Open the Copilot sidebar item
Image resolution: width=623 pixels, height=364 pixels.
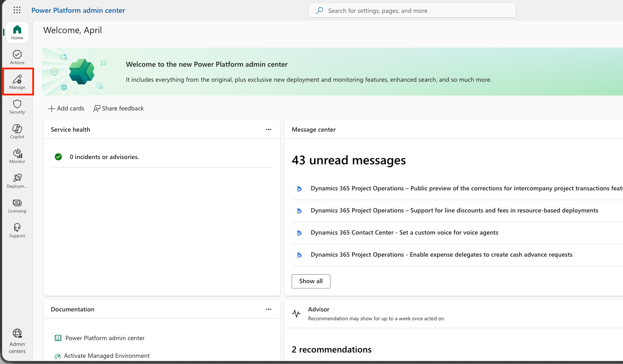(x=17, y=131)
